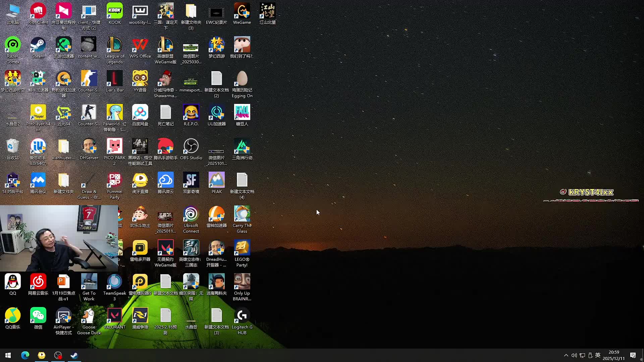Open the Windows Start menu

[8, 355]
